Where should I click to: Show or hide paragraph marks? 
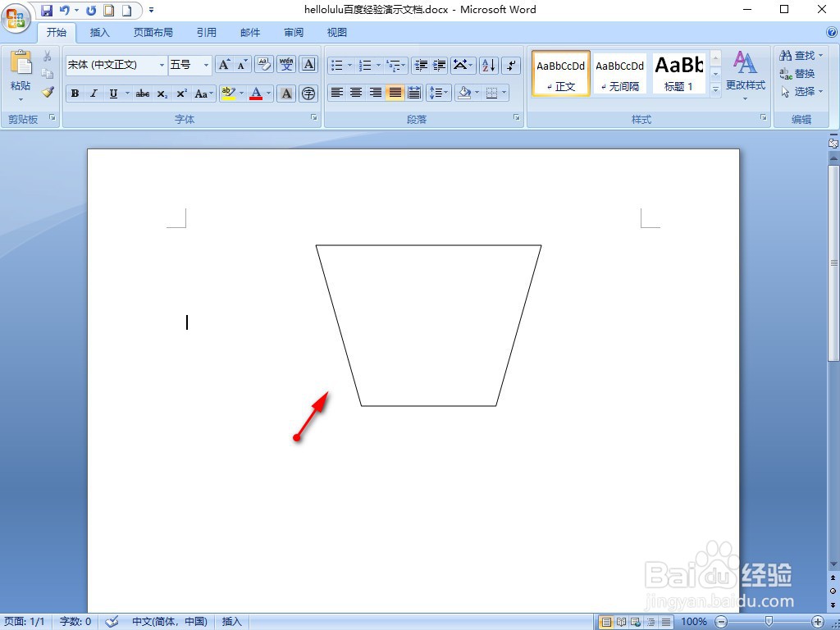click(x=511, y=66)
